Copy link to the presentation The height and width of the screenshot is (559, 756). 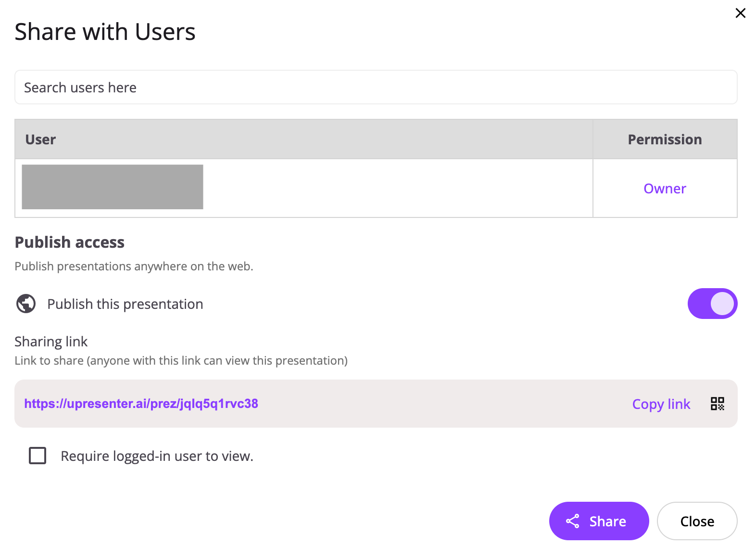click(661, 404)
